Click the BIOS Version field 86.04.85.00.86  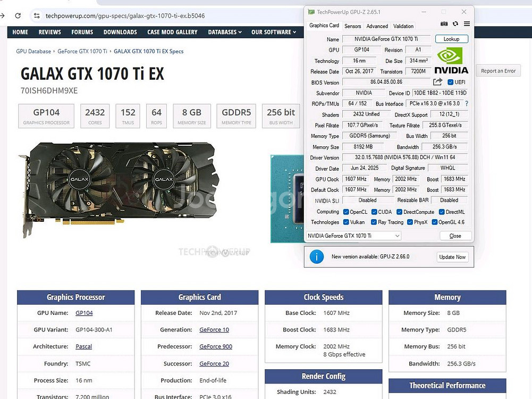pos(386,82)
